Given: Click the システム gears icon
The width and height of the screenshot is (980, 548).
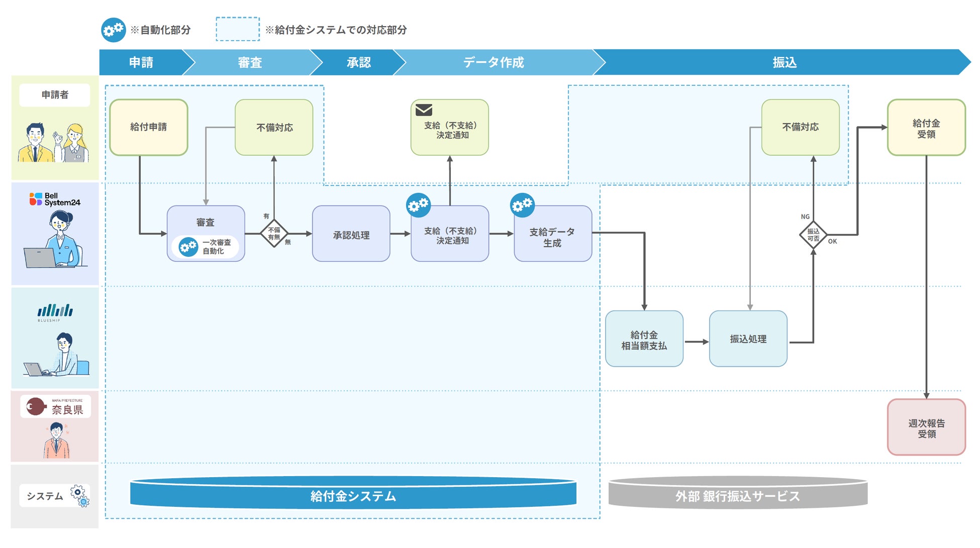Looking at the screenshot, I should tap(79, 495).
